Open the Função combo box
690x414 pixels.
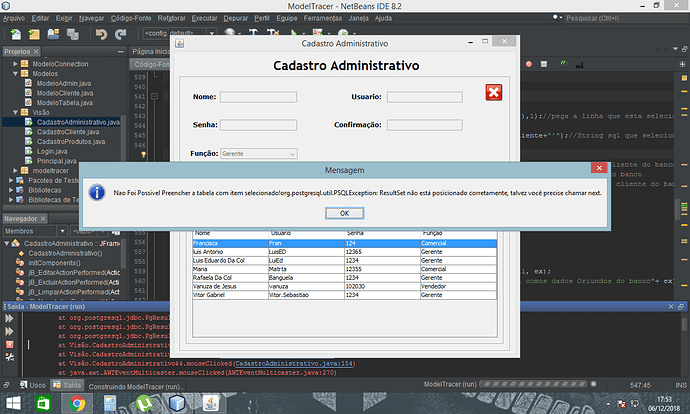(259, 154)
